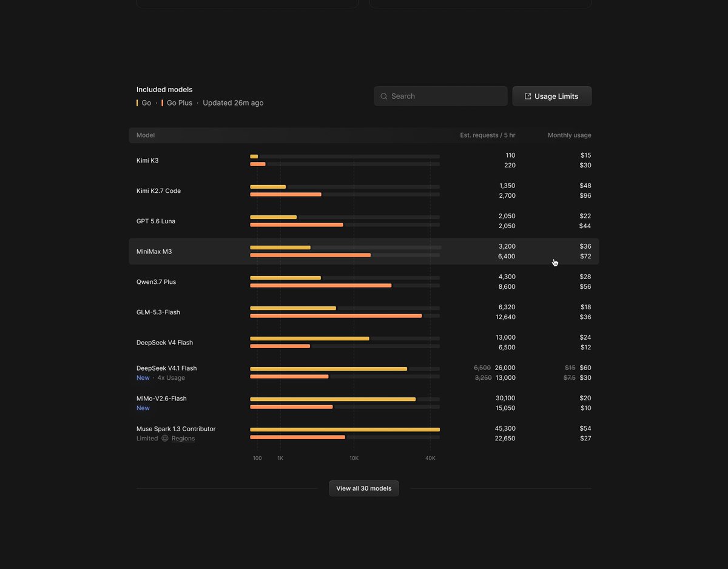Click the 2,700 requests value

(507, 196)
